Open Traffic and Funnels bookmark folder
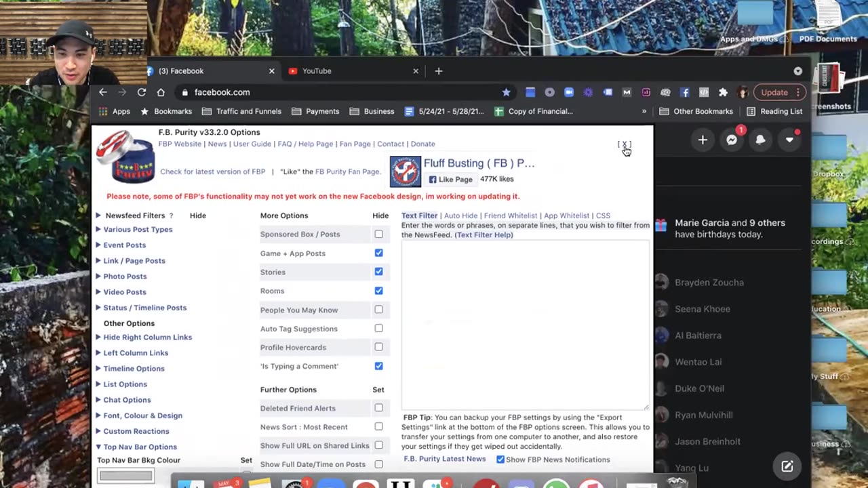 coord(241,111)
